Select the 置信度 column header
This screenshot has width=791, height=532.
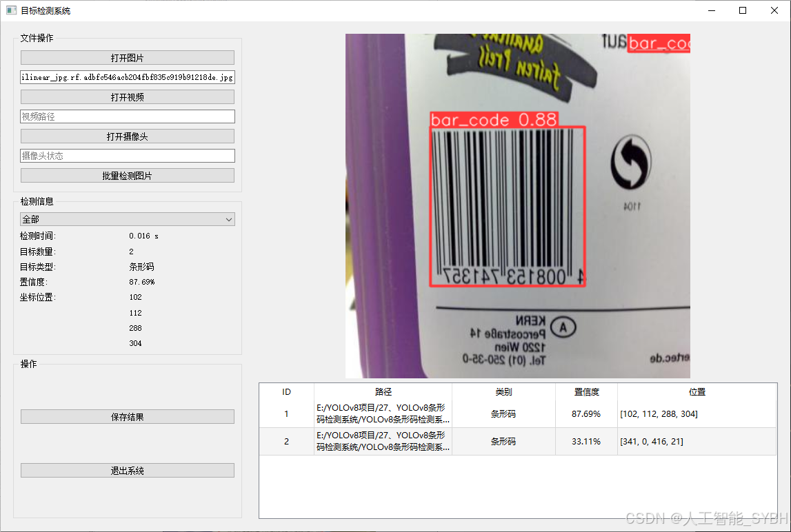pyautogui.click(x=586, y=392)
